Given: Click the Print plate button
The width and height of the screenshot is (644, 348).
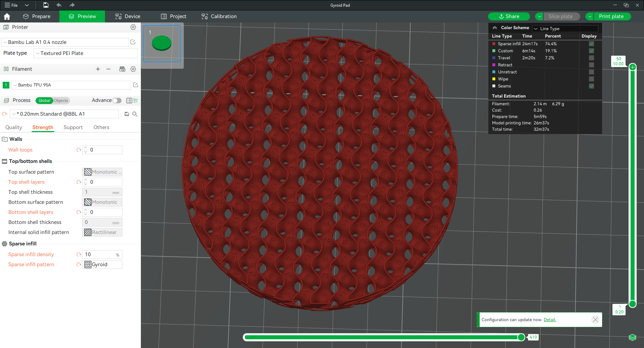Looking at the screenshot, I should (x=611, y=16).
